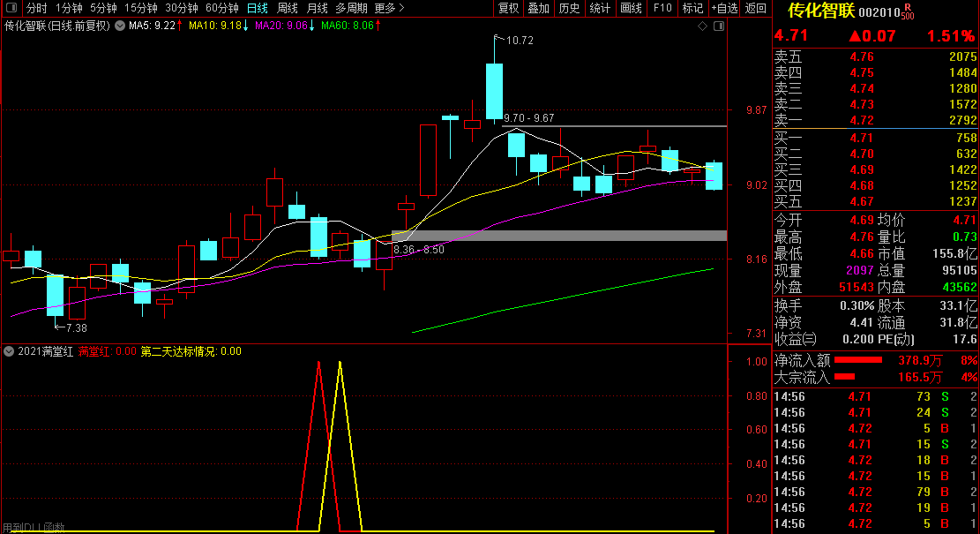The width and height of the screenshot is (980, 534).
Task: Select the 60分钟 period
Action: [x=222, y=8]
